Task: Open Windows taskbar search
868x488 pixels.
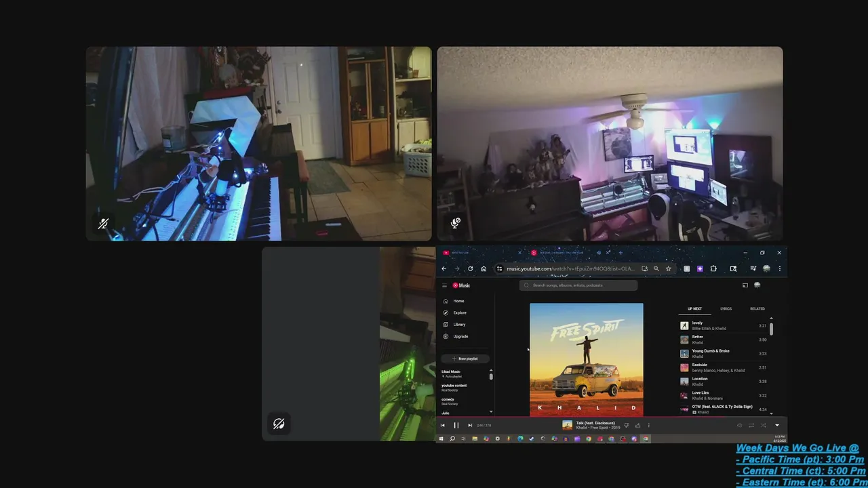Action: point(452,439)
